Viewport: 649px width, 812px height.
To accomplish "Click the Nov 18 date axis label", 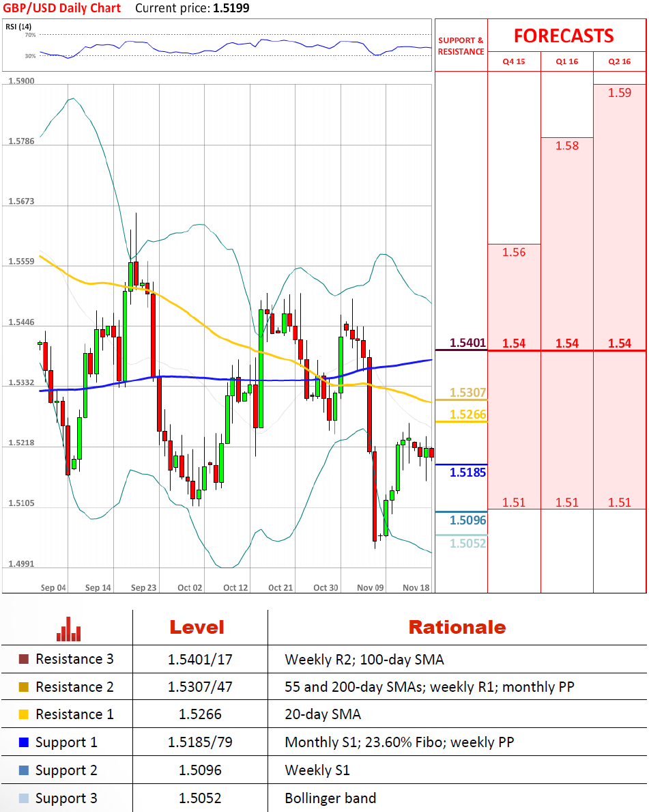I will pos(416,588).
